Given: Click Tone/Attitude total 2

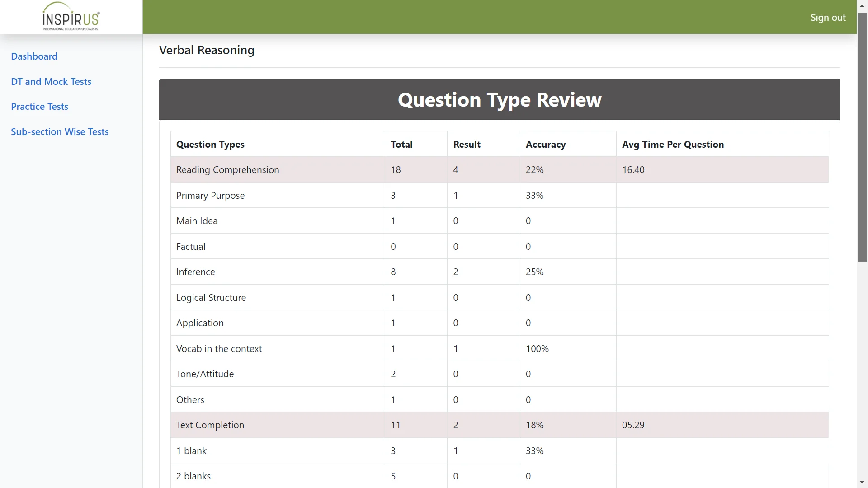Looking at the screenshot, I should 393,374.
